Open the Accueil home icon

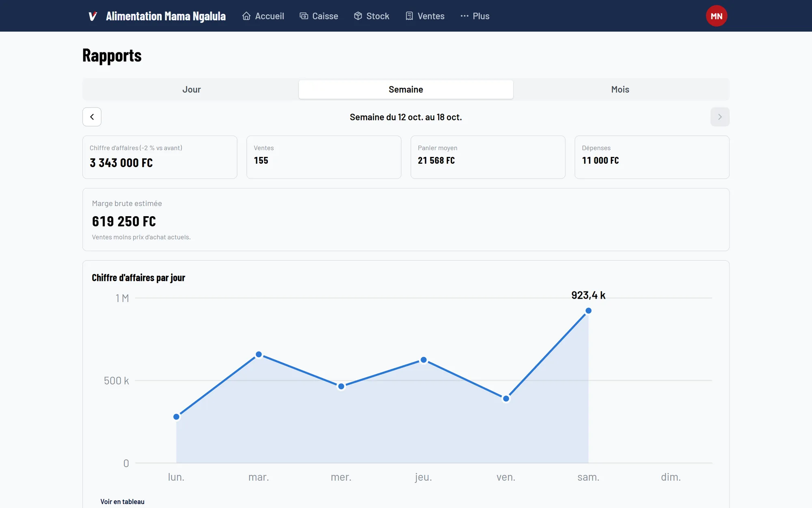click(x=246, y=16)
